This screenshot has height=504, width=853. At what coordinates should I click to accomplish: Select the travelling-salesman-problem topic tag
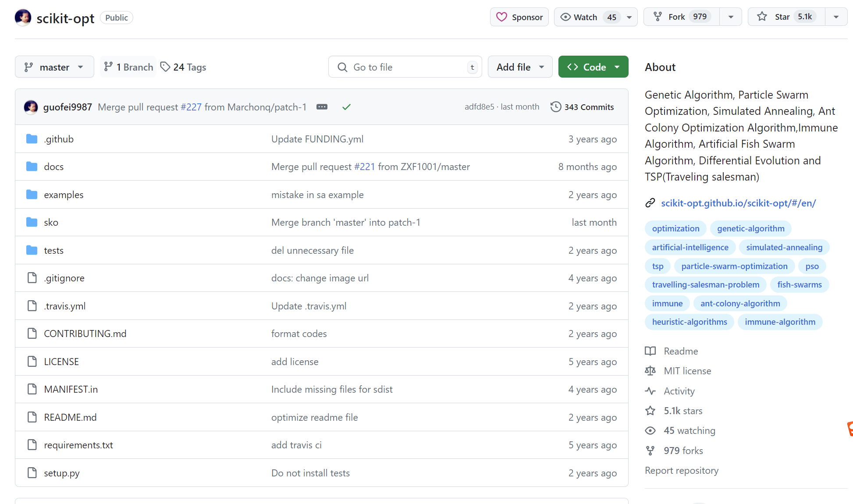(706, 284)
